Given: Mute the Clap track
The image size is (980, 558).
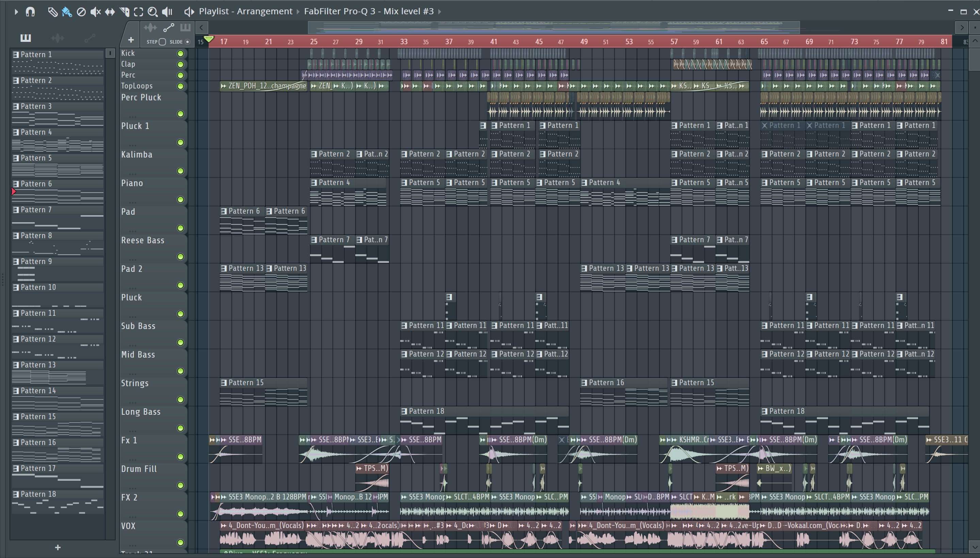Looking at the screenshot, I should tap(180, 64).
